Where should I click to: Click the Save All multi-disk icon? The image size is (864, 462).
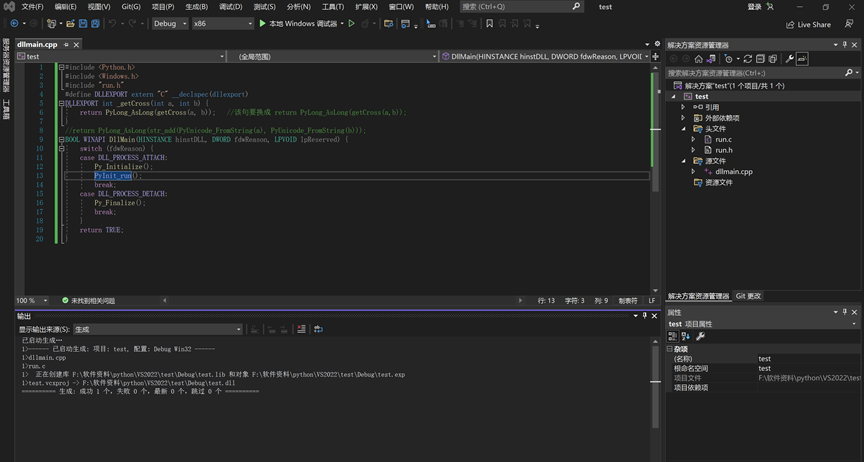[x=95, y=24]
